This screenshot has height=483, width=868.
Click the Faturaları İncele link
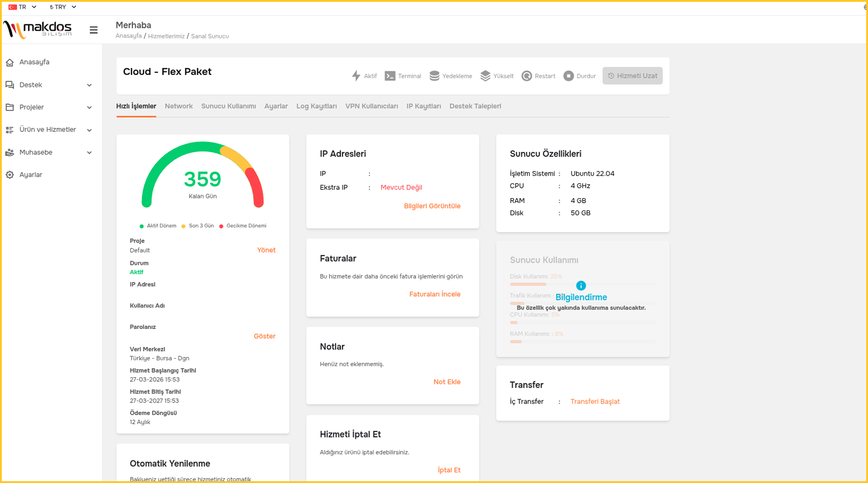click(435, 294)
